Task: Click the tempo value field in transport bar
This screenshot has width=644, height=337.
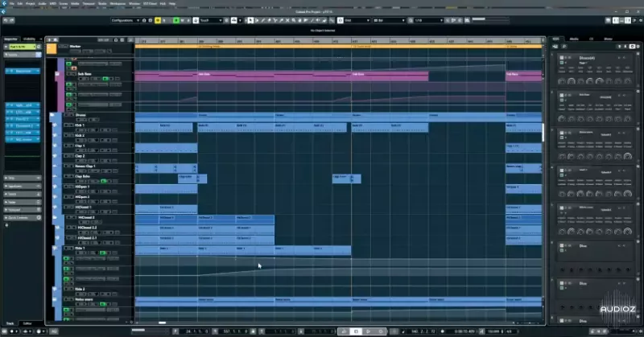Action: click(x=494, y=331)
